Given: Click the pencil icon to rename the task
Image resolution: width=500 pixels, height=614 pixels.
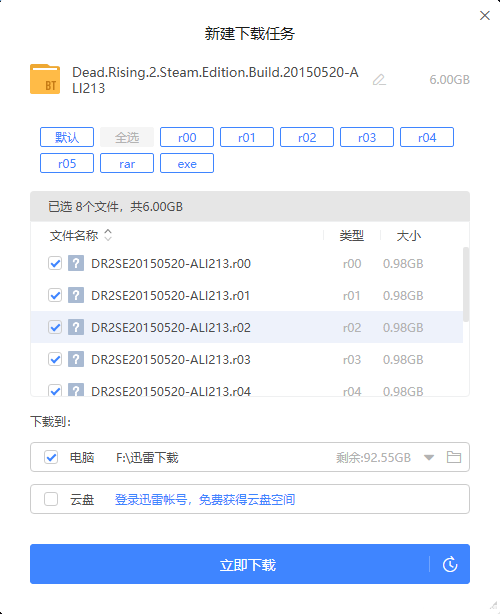Looking at the screenshot, I should 379,80.
